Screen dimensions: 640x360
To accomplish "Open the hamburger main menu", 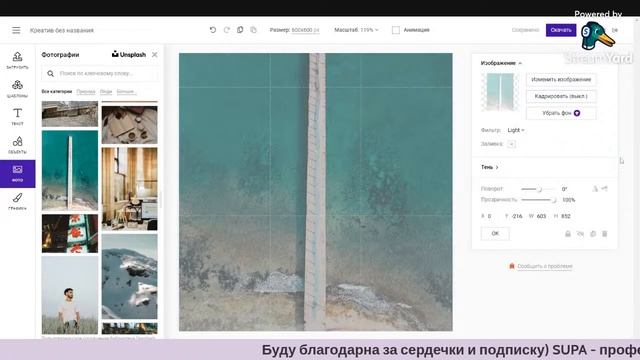I will 16,30.
